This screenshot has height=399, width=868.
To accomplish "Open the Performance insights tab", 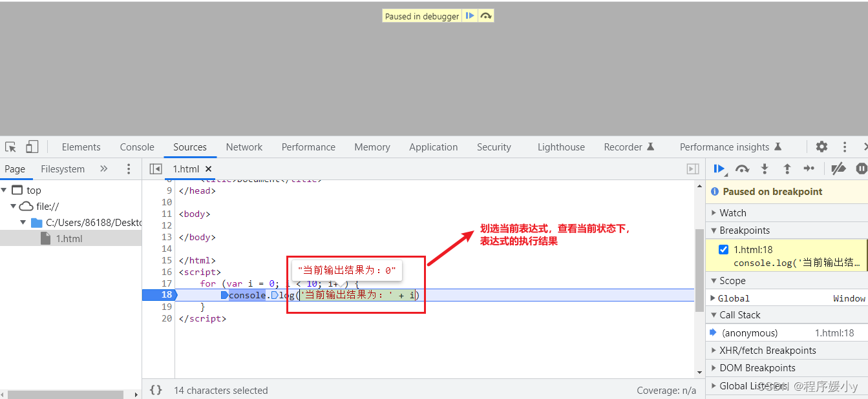I will click(x=730, y=147).
